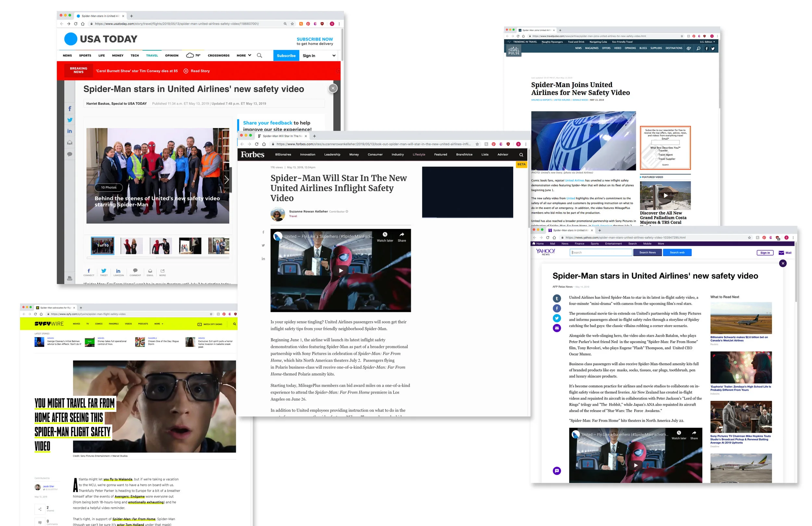Open the USA Today site search magnifier
The image size is (812, 526).
point(259,55)
